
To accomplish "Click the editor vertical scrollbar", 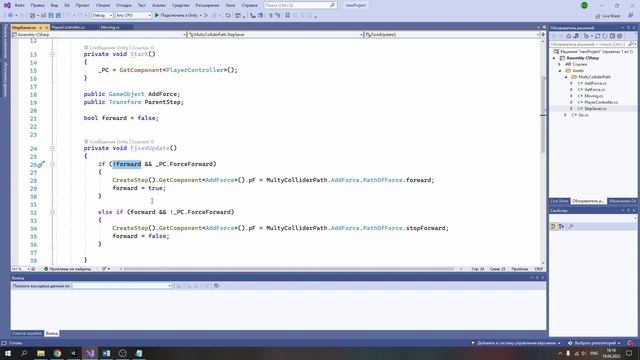I will [543, 114].
